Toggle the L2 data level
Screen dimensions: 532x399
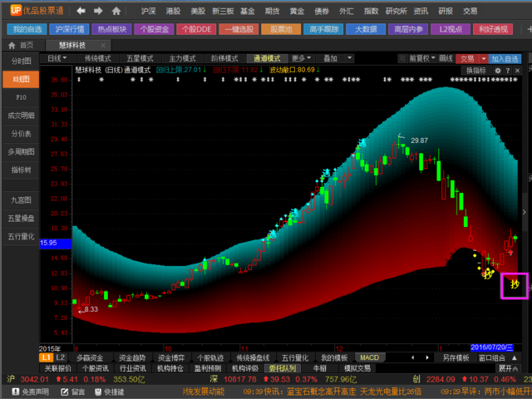61,357
